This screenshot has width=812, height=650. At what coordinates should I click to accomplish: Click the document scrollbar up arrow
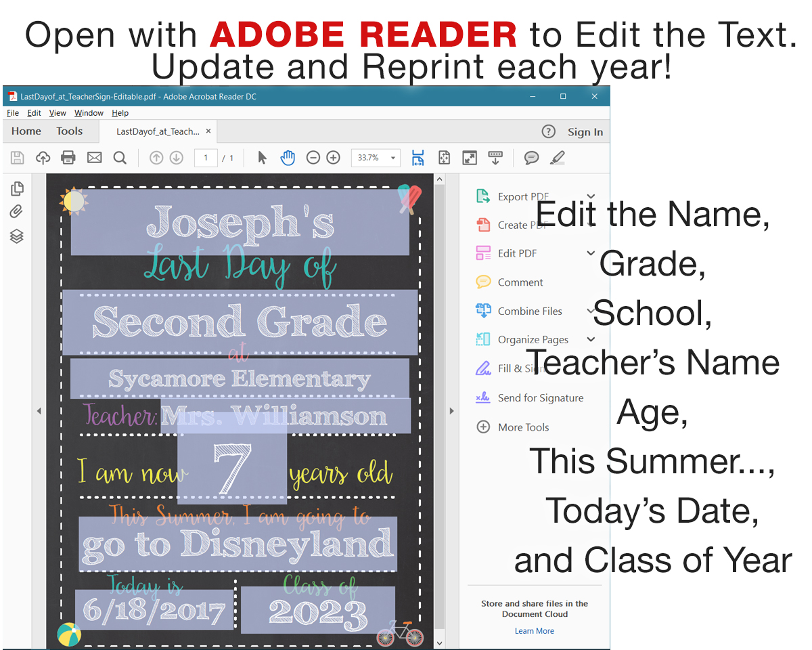point(439,179)
